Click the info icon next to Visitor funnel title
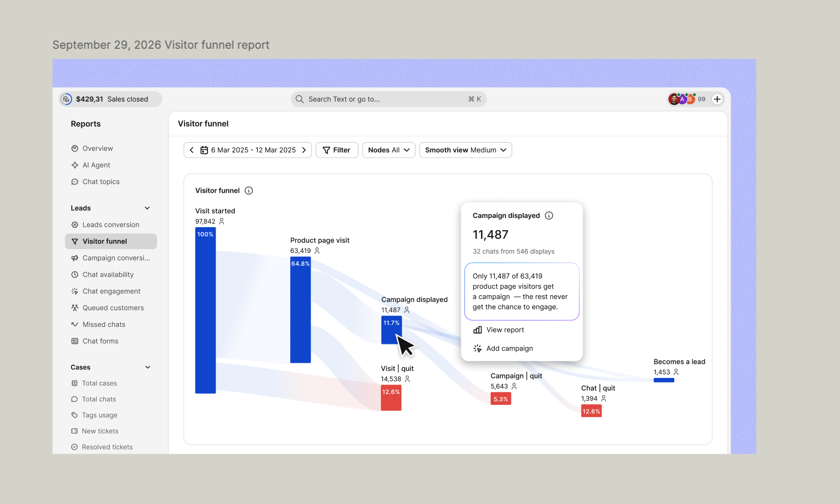This screenshot has height=504, width=840. pos(249,191)
